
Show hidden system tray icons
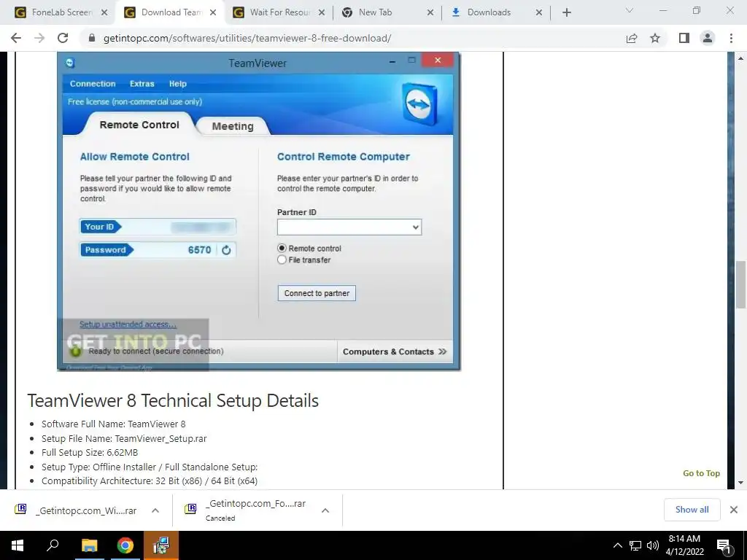tap(617, 545)
